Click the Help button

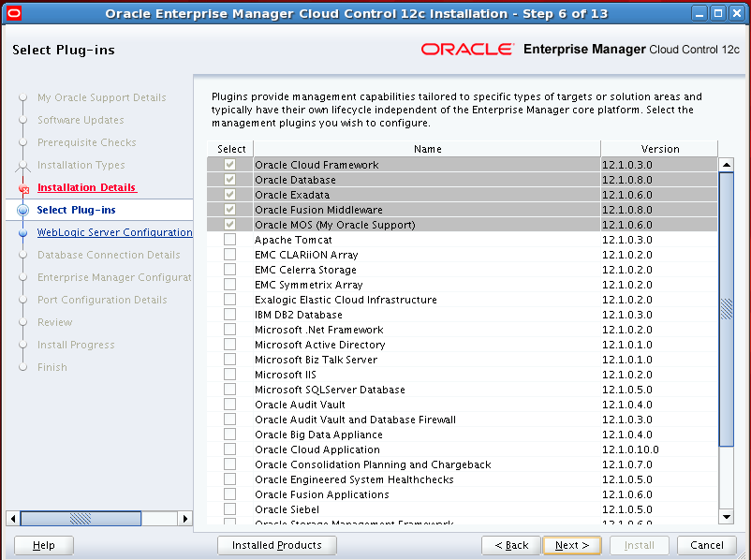pos(44,545)
